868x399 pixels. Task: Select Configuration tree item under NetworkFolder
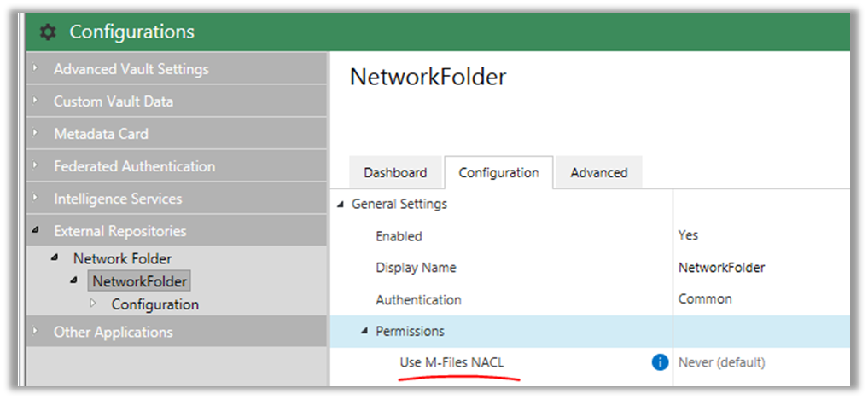155,304
